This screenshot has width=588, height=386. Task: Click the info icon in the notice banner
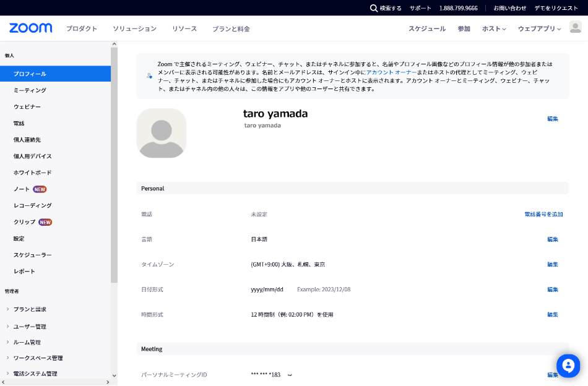coord(149,76)
